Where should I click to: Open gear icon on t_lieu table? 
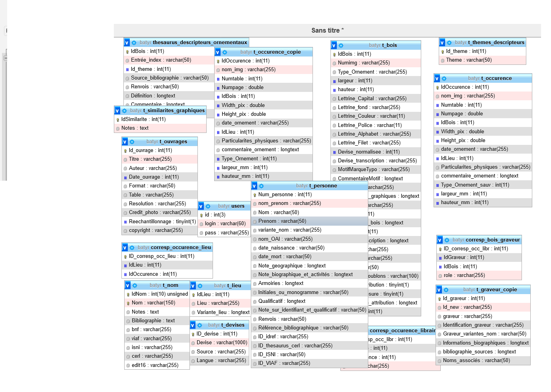[200, 286]
